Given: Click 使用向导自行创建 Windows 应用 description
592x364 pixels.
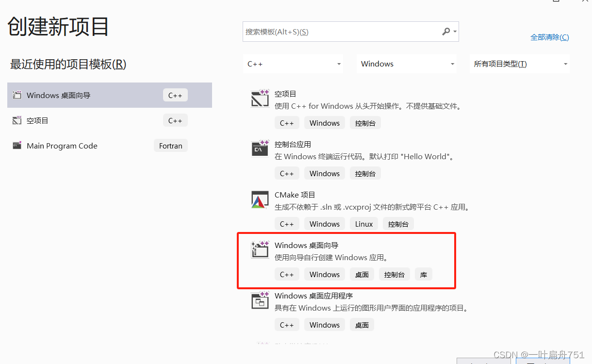Looking at the screenshot, I should pyautogui.click(x=332, y=258).
